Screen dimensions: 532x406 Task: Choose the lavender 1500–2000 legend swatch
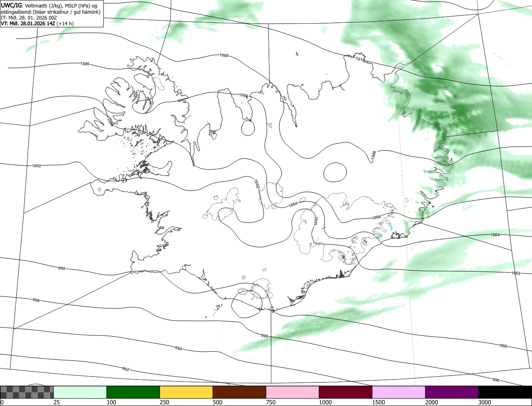[x=399, y=392]
